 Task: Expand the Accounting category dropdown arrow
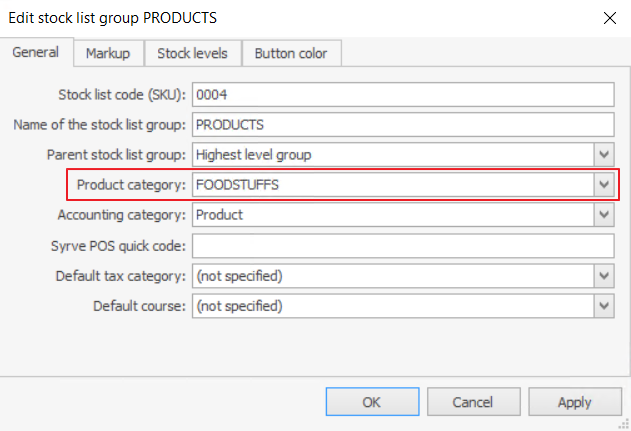tap(603, 215)
